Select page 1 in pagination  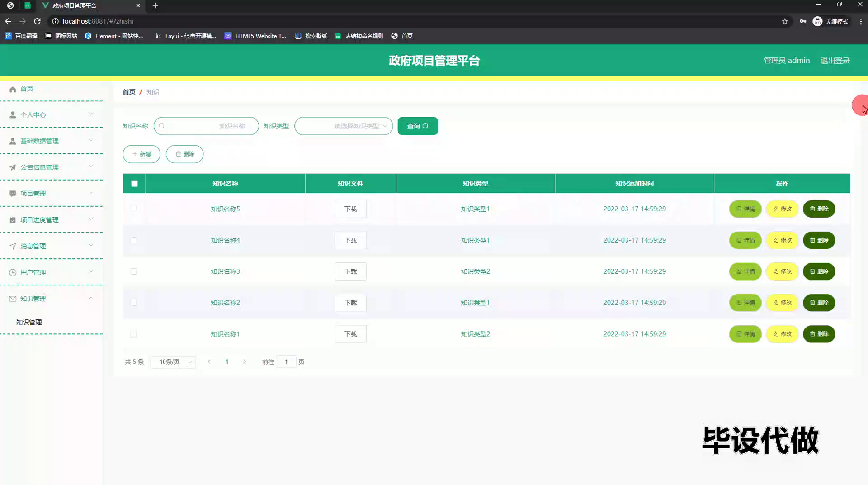tap(227, 362)
